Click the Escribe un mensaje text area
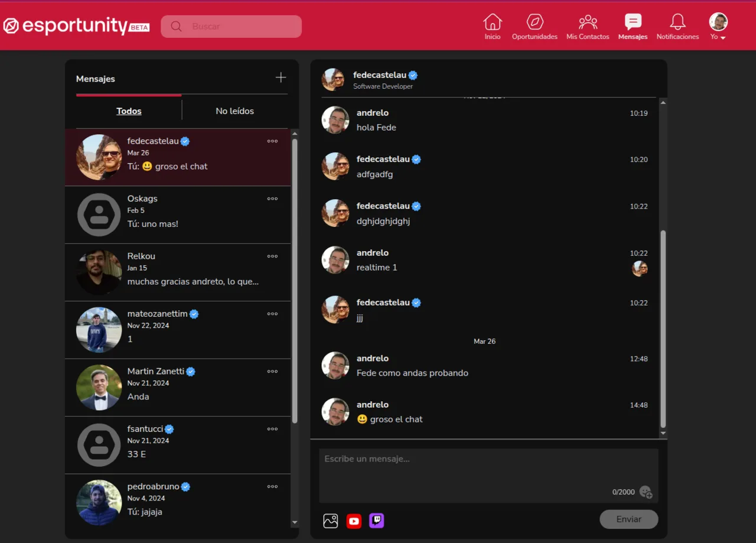Image resolution: width=756 pixels, height=543 pixels. tap(488, 476)
